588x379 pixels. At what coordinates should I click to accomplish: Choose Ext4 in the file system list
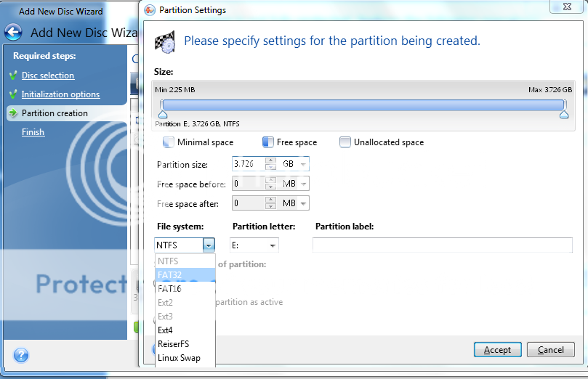tap(166, 330)
